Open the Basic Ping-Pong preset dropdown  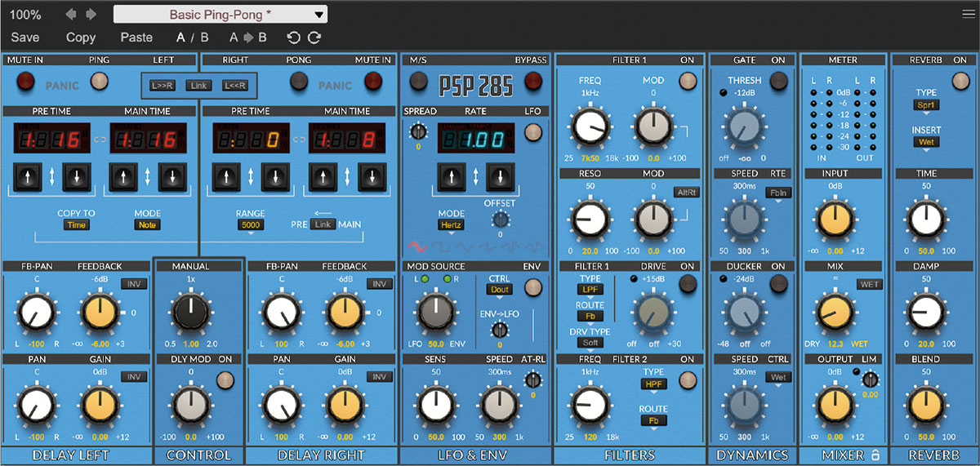point(220,14)
